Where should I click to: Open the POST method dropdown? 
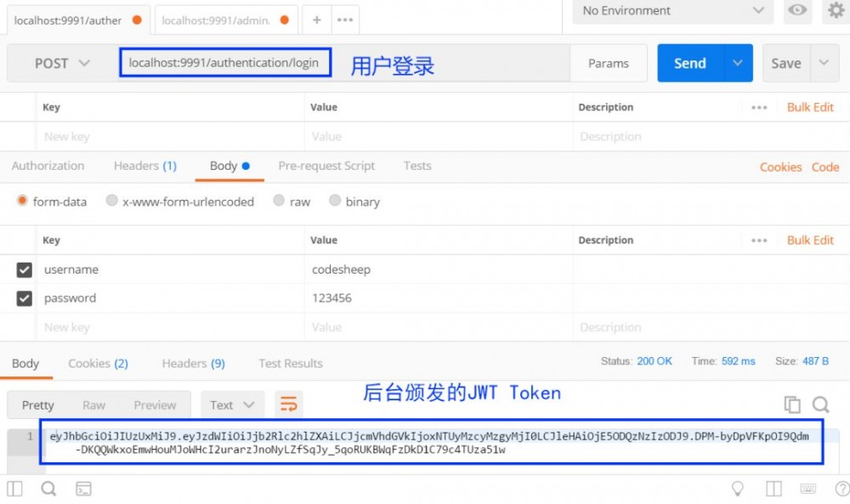59,62
